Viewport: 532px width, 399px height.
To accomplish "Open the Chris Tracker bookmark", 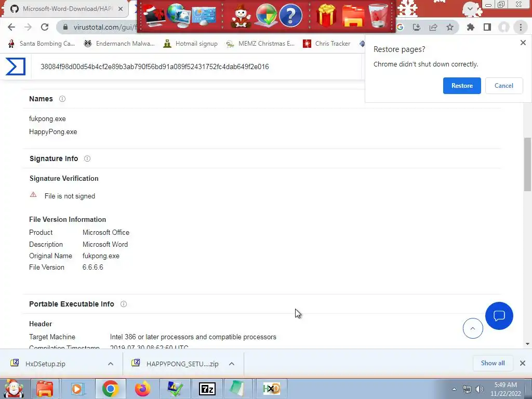I will (x=326, y=44).
